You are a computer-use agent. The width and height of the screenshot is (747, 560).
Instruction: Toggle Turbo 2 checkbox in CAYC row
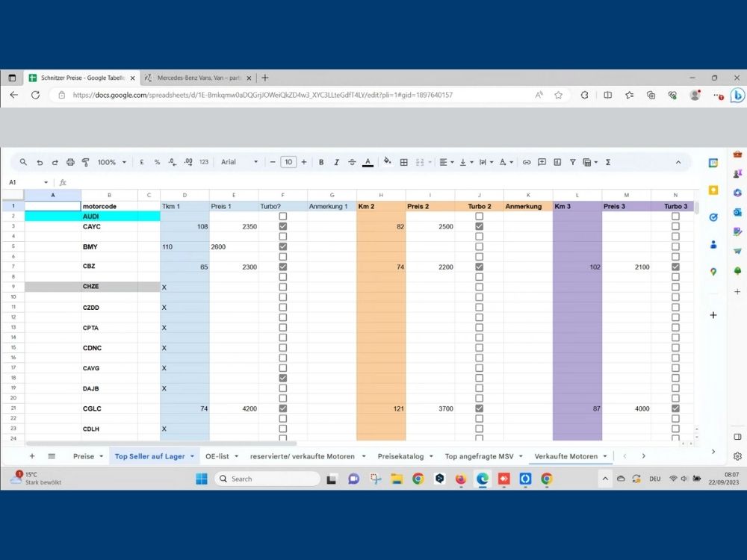coord(480,226)
